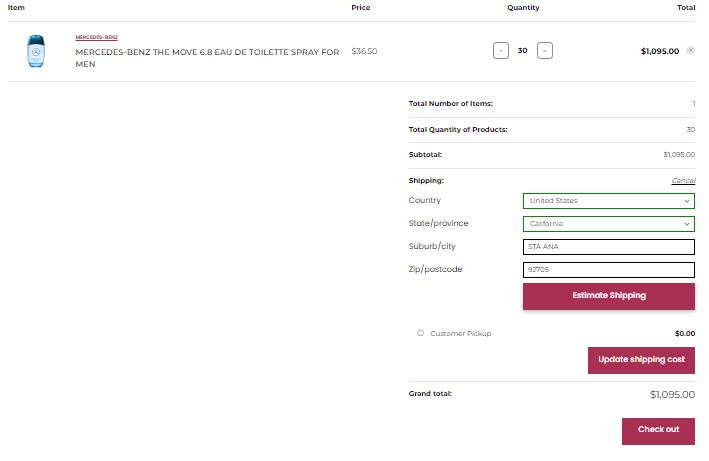The image size is (709, 461).
Task: Click the Estimate Shipping button
Action: click(x=609, y=296)
